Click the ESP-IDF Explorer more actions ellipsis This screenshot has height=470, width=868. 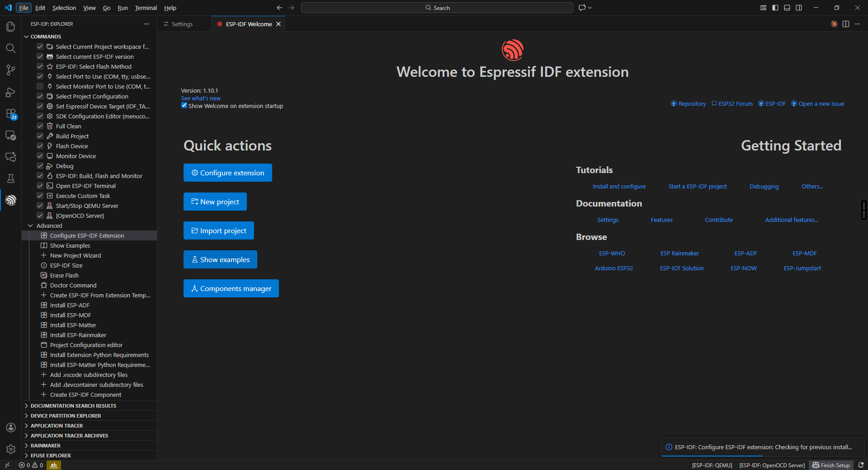pos(146,24)
